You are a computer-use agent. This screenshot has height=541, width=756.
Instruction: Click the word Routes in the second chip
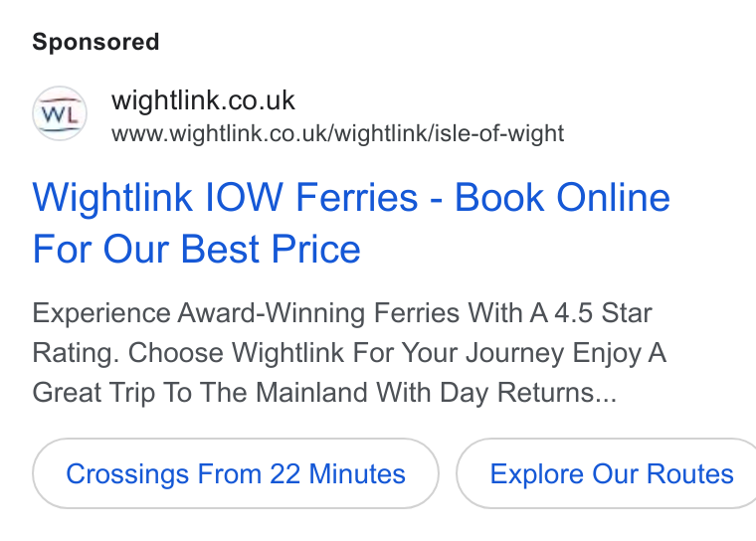(x=690, y=473)
